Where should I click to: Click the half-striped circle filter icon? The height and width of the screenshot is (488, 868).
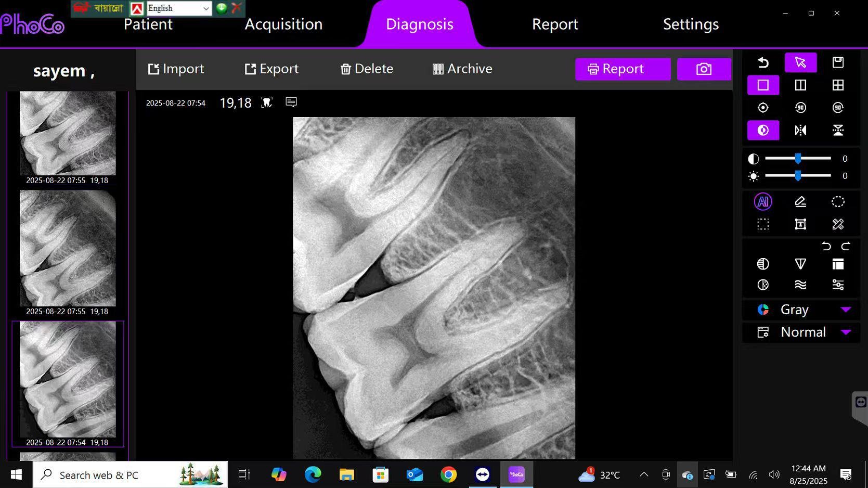(x=763, y=264)
